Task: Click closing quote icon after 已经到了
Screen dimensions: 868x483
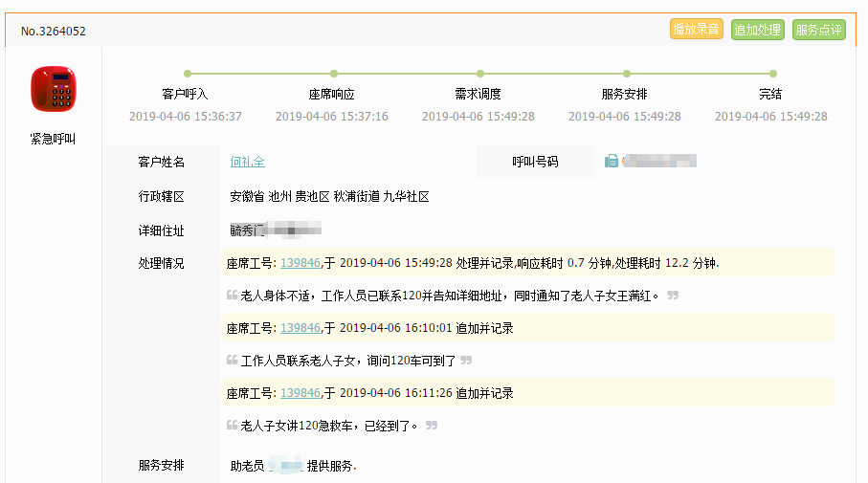Action: (432, 426)
